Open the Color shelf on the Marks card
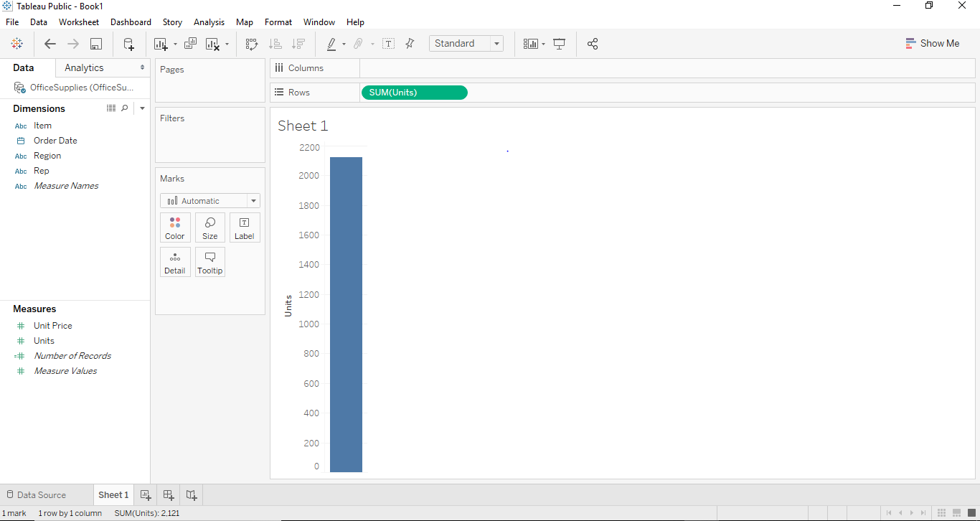Viewport: 980px width, 521px height. 175,227
